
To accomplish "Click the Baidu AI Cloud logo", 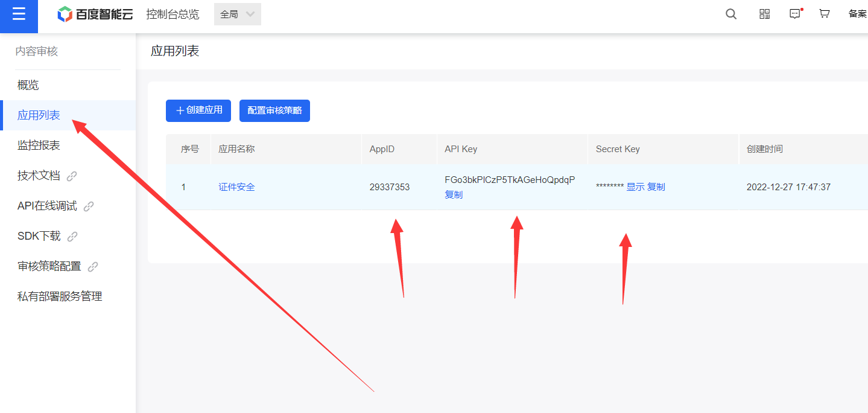I will [x=95, y=14].
